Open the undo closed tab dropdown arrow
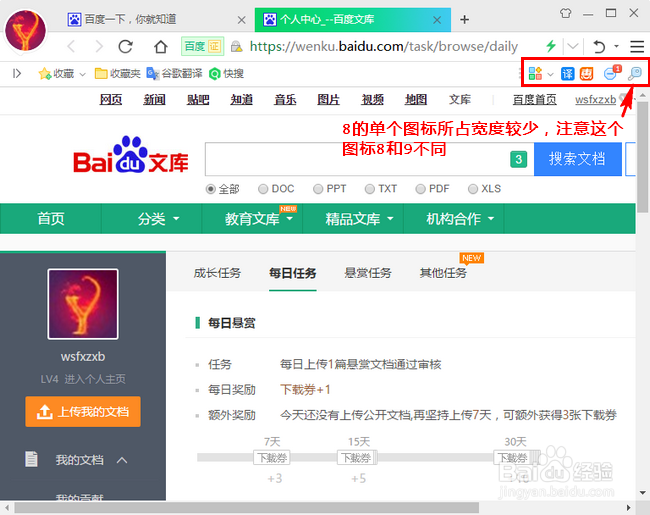The image size is (650, 515). pos(616,46)
